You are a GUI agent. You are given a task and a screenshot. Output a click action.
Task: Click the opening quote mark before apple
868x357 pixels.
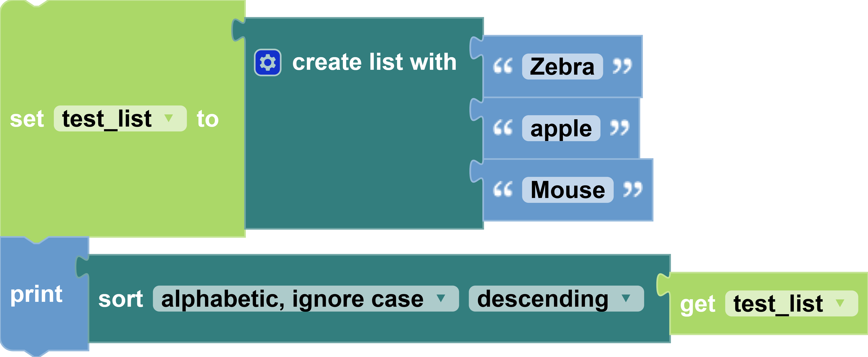[502, 128]
